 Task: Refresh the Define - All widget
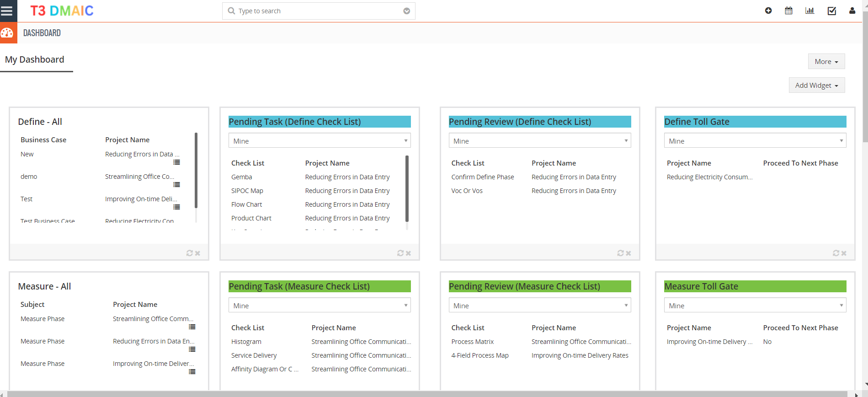point(189,253)
